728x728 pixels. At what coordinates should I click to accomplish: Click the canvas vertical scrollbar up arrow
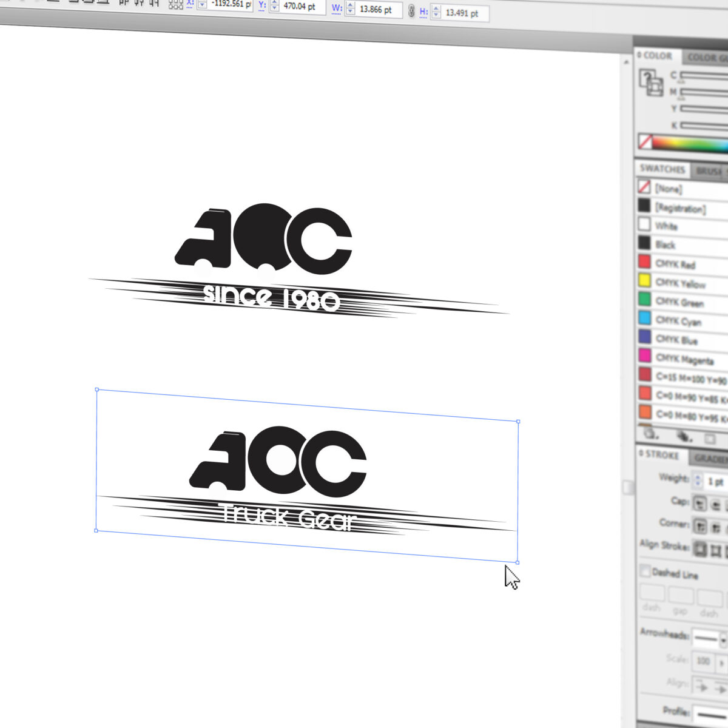(x=627, y=61)
